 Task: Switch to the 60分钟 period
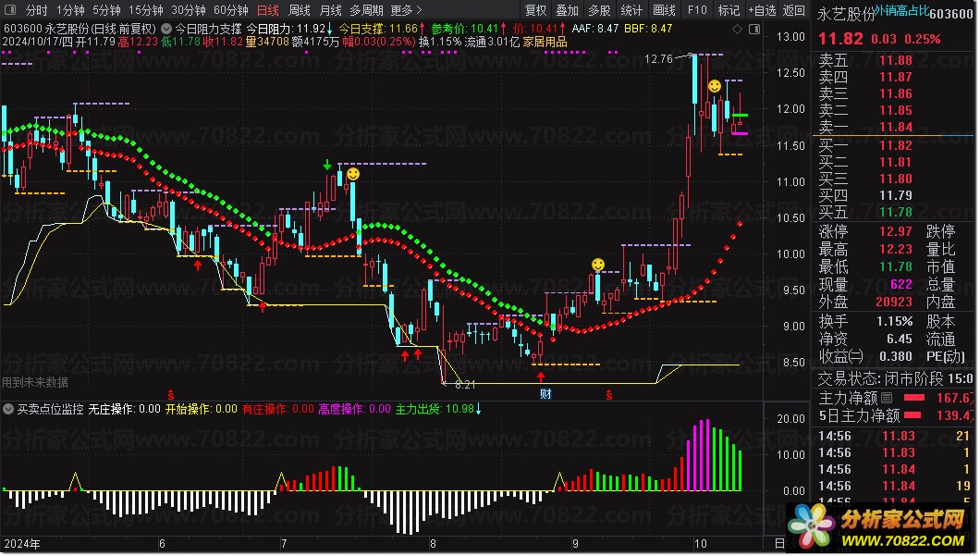[230, 10]
